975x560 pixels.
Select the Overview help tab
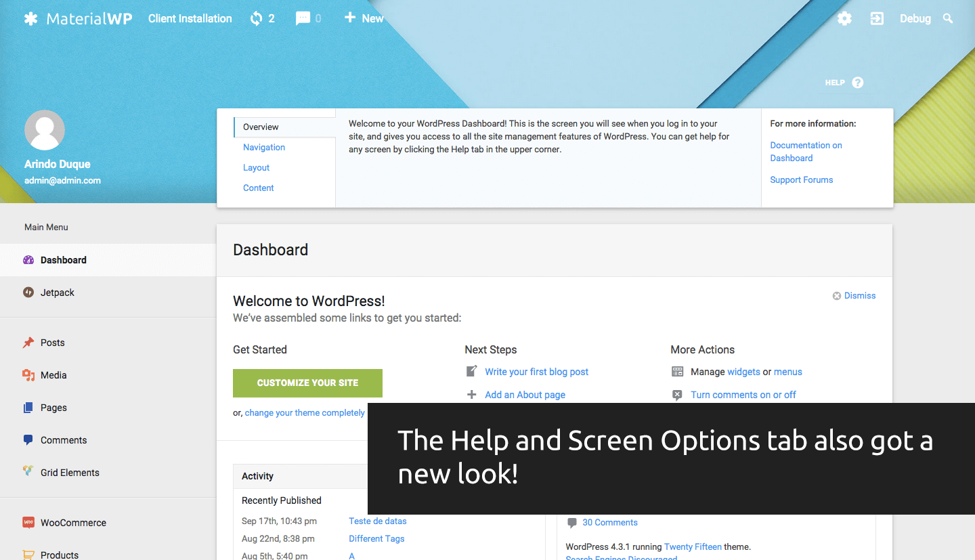click(284, 127)
